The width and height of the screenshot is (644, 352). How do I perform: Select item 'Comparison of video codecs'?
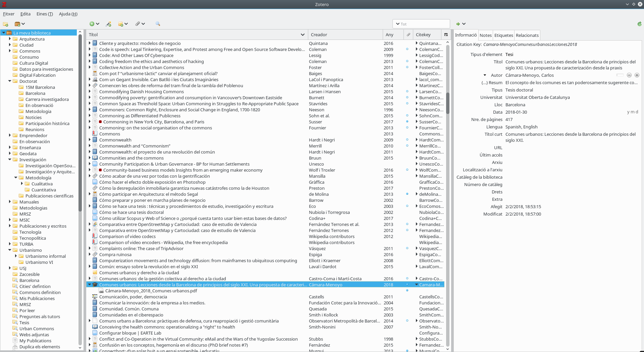click(x=127, y=236)
